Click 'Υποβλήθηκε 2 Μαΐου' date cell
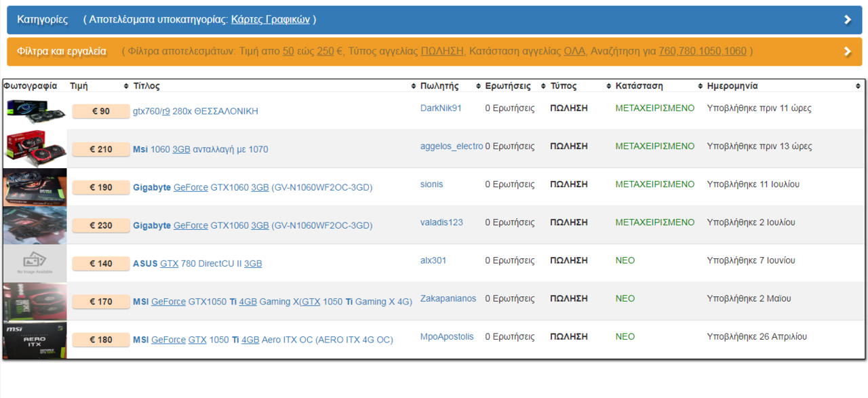The height and width of the screenshot is (398, 868). (749, 298)
